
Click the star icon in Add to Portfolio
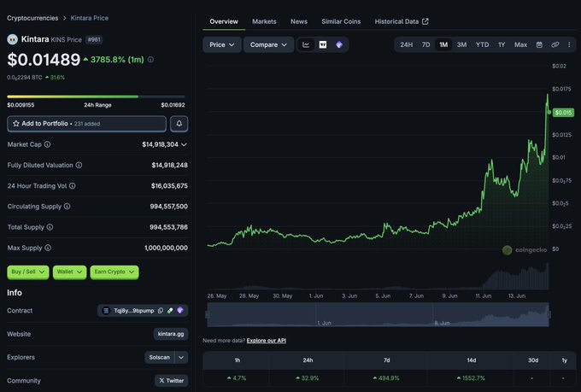16,124
